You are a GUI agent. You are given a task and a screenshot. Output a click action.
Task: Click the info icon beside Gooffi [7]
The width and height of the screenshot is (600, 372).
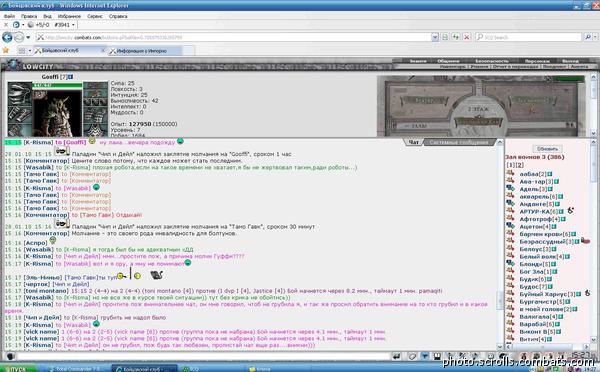(70, 77)
